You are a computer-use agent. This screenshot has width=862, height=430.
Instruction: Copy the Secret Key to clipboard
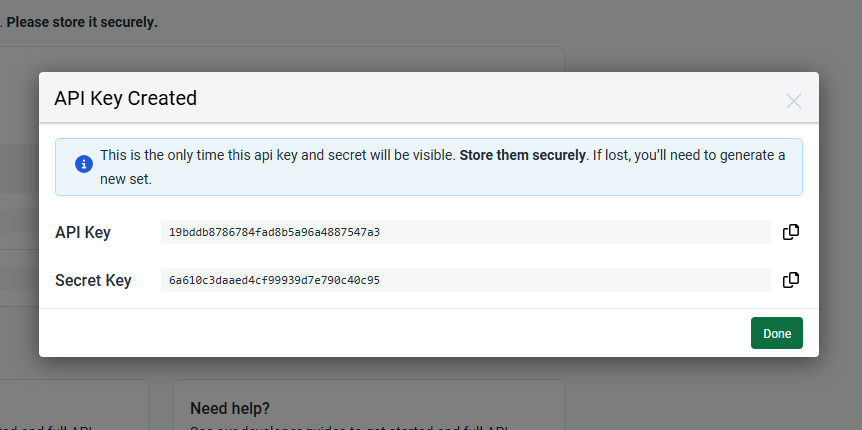pos(791,280)
